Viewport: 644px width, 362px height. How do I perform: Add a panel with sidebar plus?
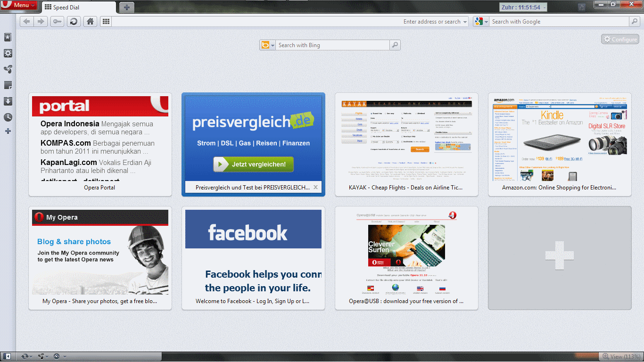click(8, 131)
